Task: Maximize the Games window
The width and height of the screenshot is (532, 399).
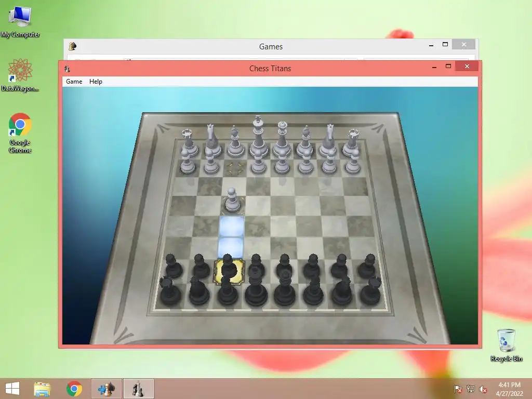Action: coord(445,45)
